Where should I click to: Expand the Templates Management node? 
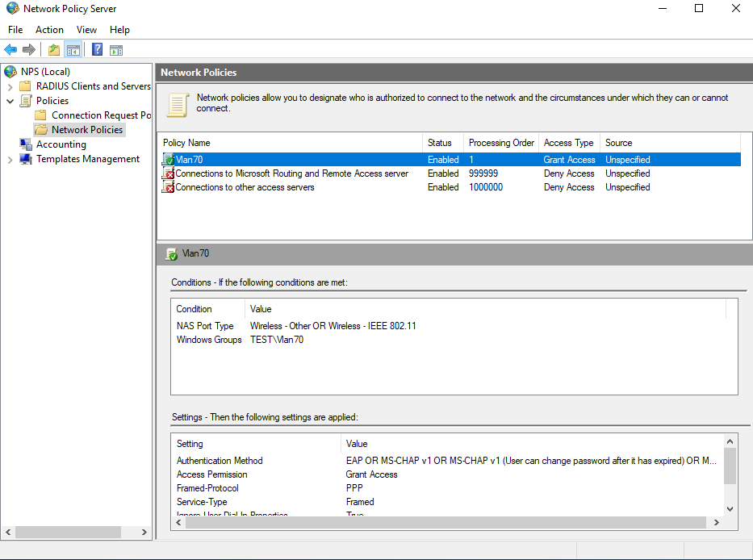(10, 159)
